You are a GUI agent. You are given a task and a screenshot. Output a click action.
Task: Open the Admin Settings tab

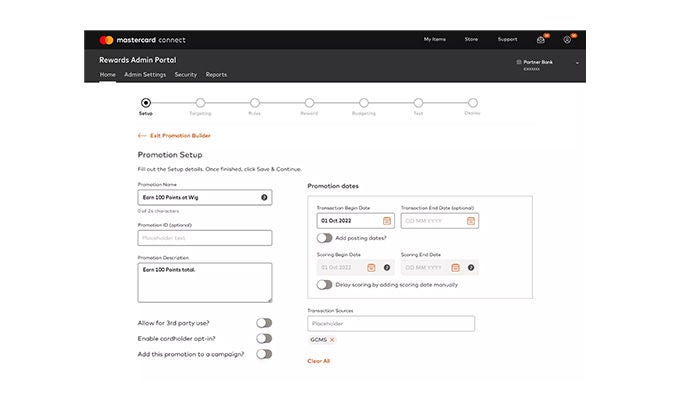[x=145, y=75]
